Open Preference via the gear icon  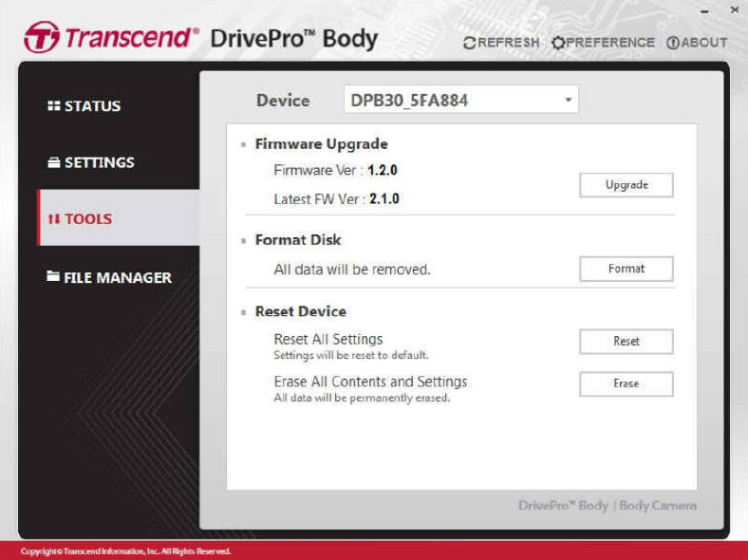[x=558, y=43]
